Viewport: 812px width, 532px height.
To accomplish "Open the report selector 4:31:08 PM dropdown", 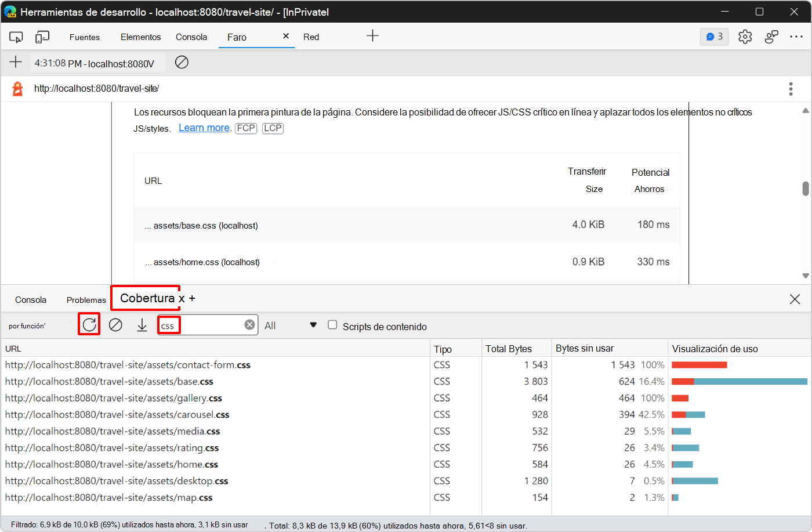I will [x=97, y=63].
